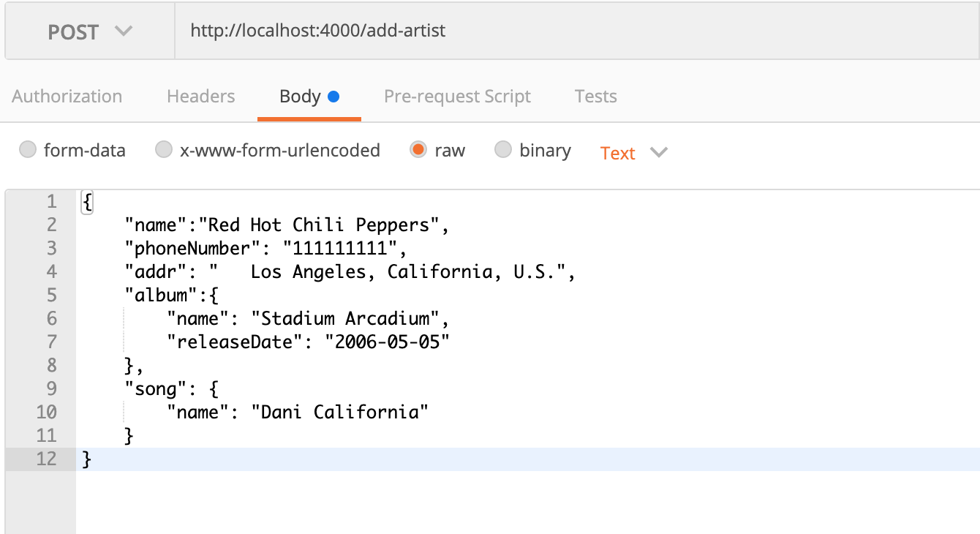Click the blue dot on the Body tab
Image resolution: width=980 pixels, height=534 pixels.
click(x=333, y=97)
